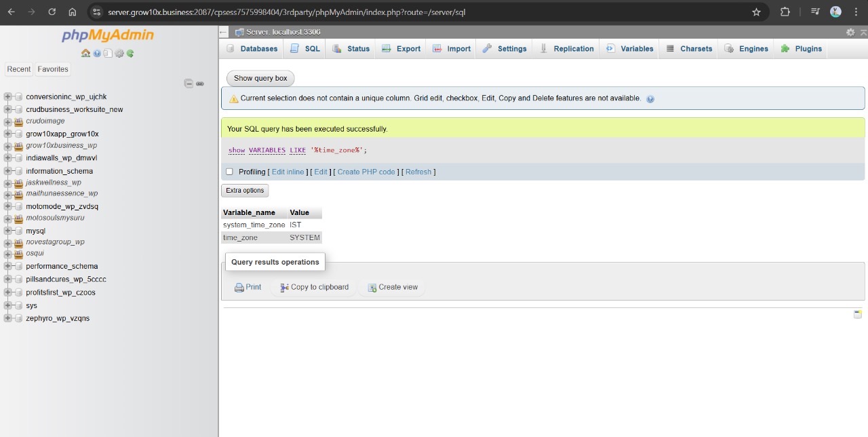Click database icon for mysql
The image size is (868, 437).
[19, 231]
